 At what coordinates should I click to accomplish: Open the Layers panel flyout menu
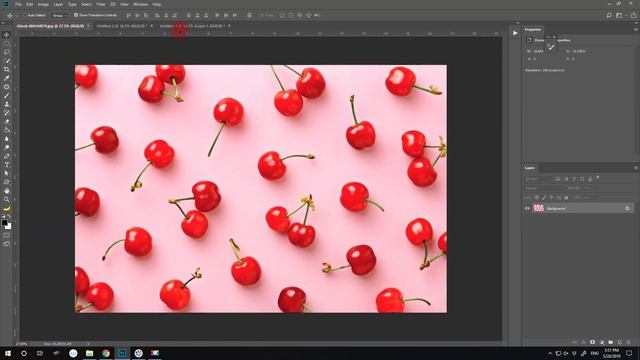click(636, 168)
